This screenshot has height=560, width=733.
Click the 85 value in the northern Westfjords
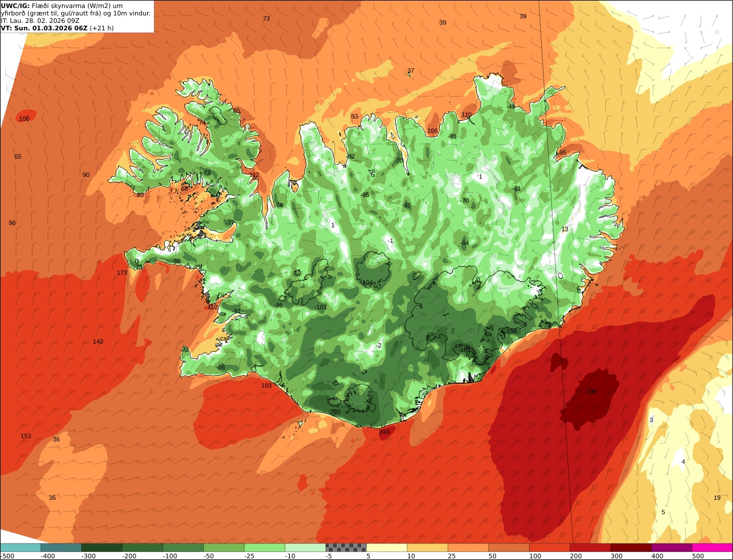237,111
